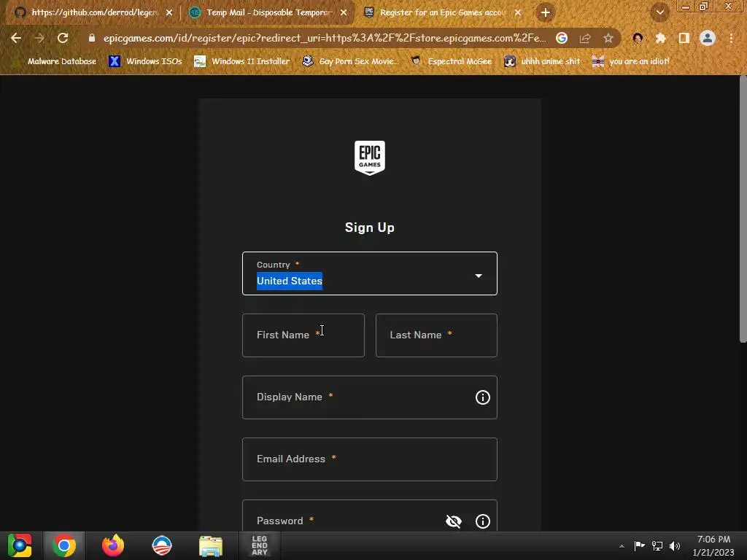Close the Epic Games register tab
The width and height of the screenshot is (747, 560).
coord(518,12)
